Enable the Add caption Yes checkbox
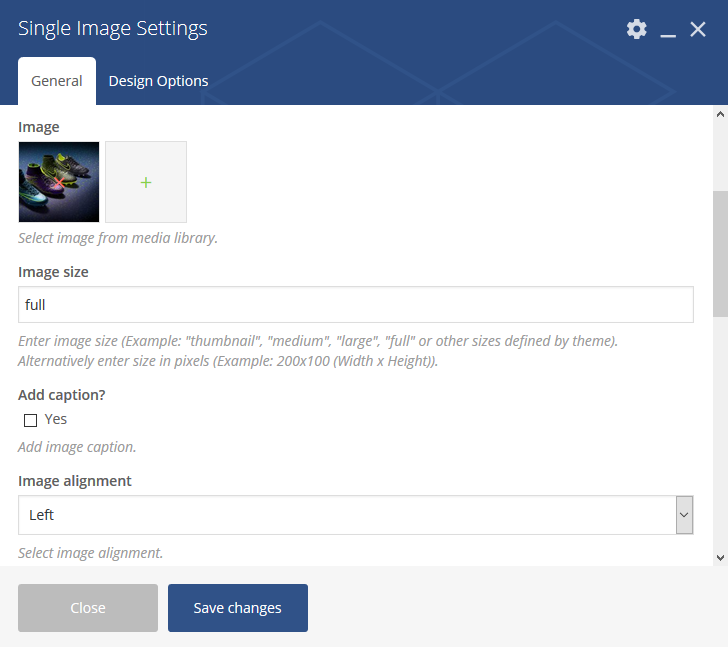Screen dimensions: 728x647 click(31, 421)
